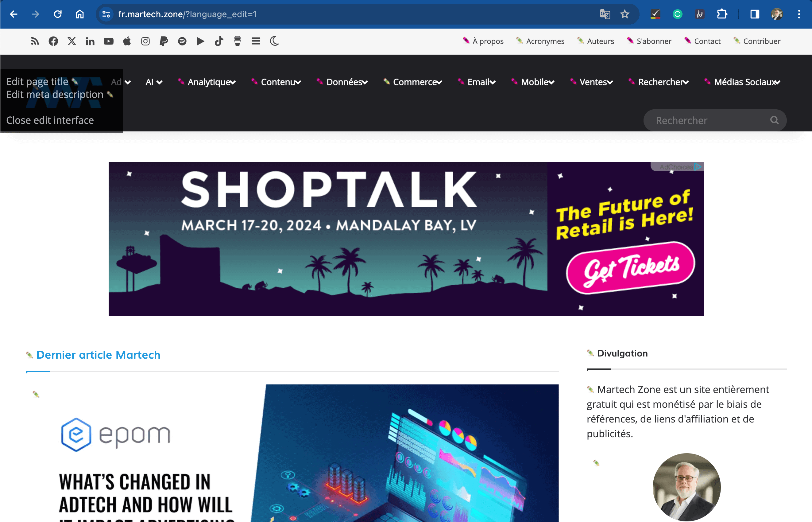
Task: Visit the YouTube channel icon
Action: click(108, 41)
